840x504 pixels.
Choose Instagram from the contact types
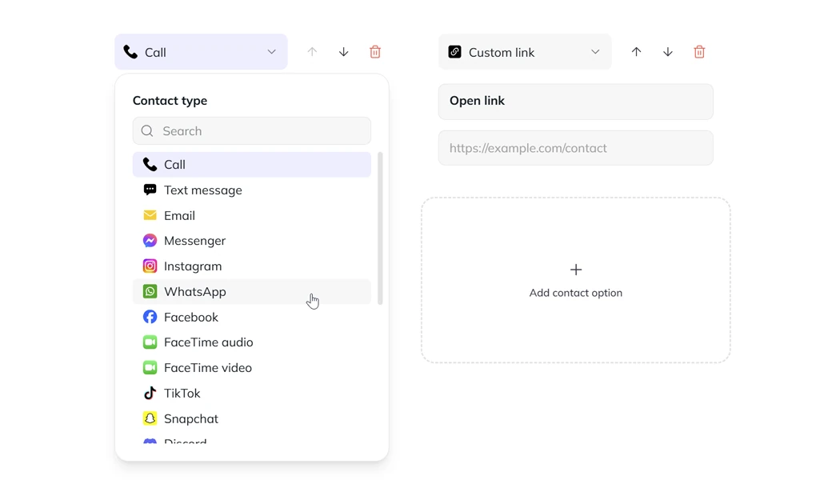click(x=252, y=266)
